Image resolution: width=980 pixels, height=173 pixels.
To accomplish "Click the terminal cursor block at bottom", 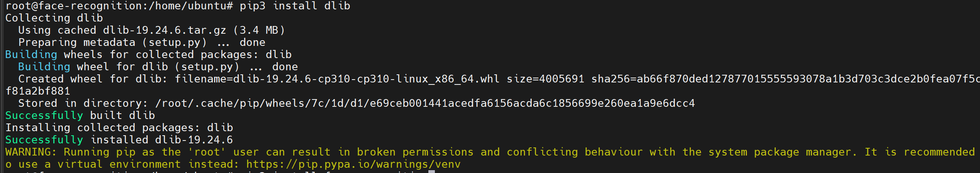I will (432, 172).
